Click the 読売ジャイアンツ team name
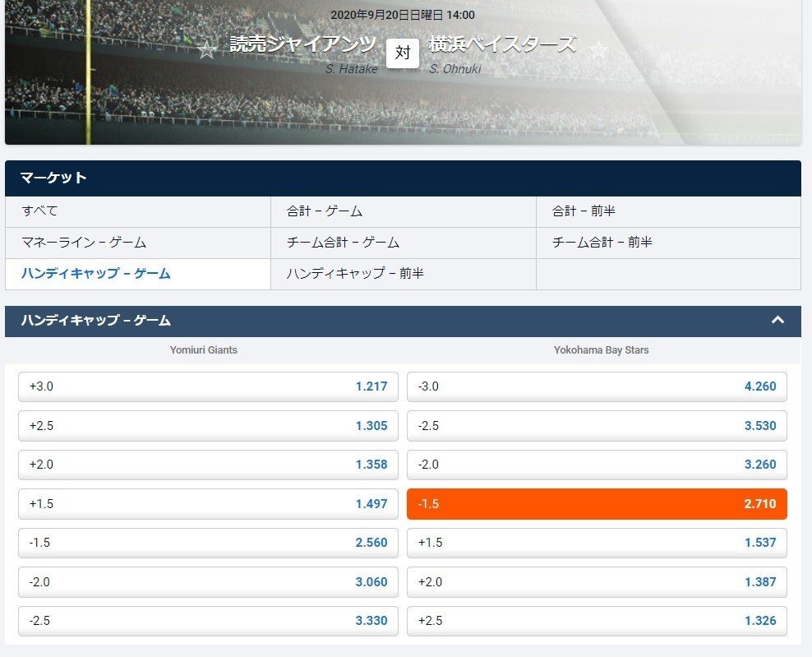This screenshot has width=812, height=657. coord(303,44)
